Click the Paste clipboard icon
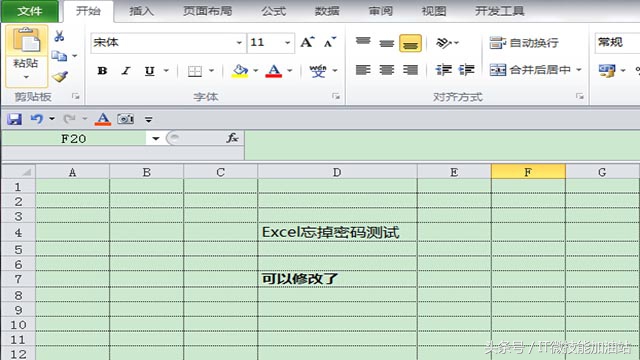 click(x=27, y=40)
